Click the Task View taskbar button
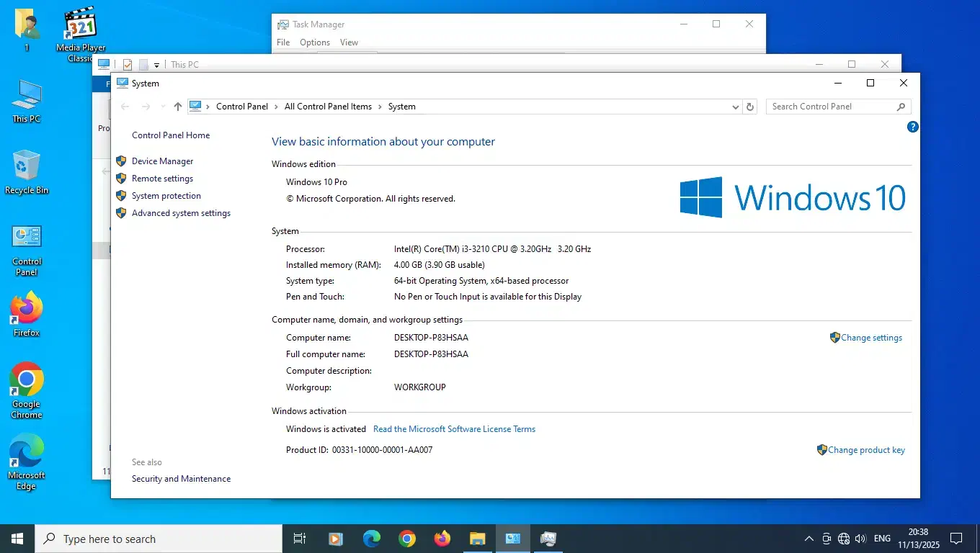This screenshot has width=980, height=553. coord(300,539)
